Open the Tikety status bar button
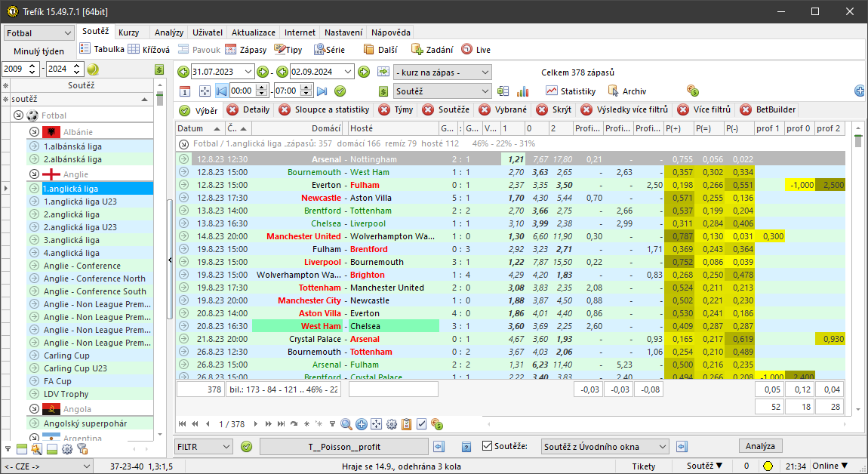The width and height of the screenshot is (868, 474). click(x=643, y=466)
